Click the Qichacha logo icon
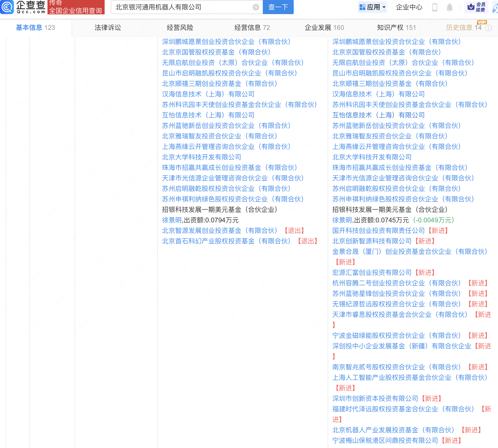 [x=7, y=7]
